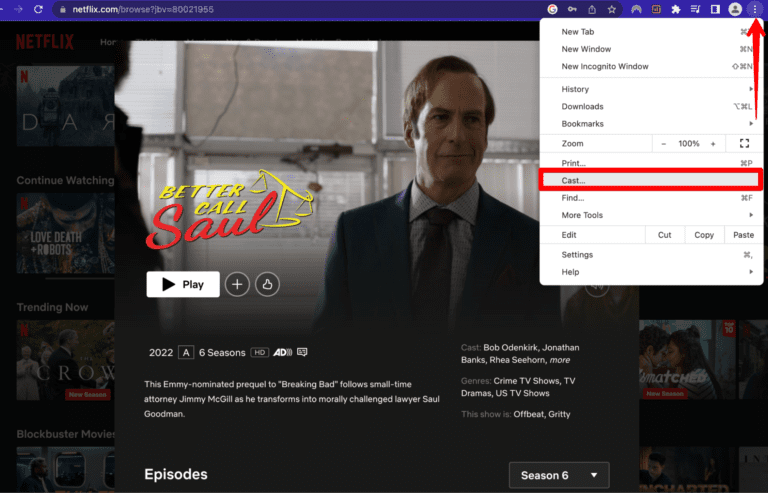Expand the History submenu
This screenshot has width=768, height=493.
(651, 89)
